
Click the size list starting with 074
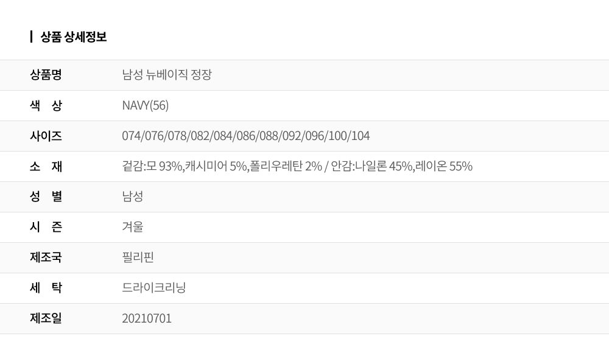point(245,136)
